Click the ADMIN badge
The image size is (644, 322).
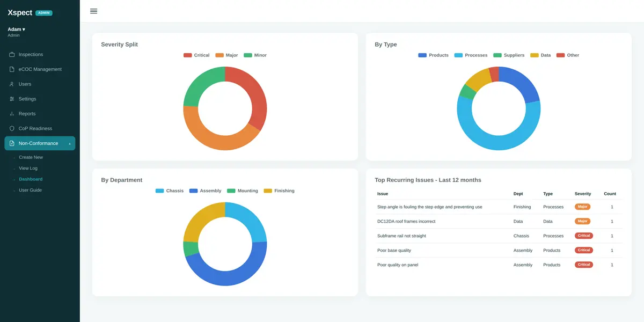click(44, 13)
